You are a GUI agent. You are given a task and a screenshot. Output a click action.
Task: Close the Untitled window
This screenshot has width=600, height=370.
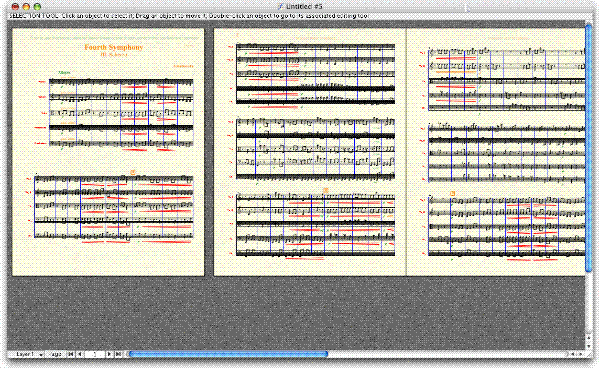(x=15, y=7)
